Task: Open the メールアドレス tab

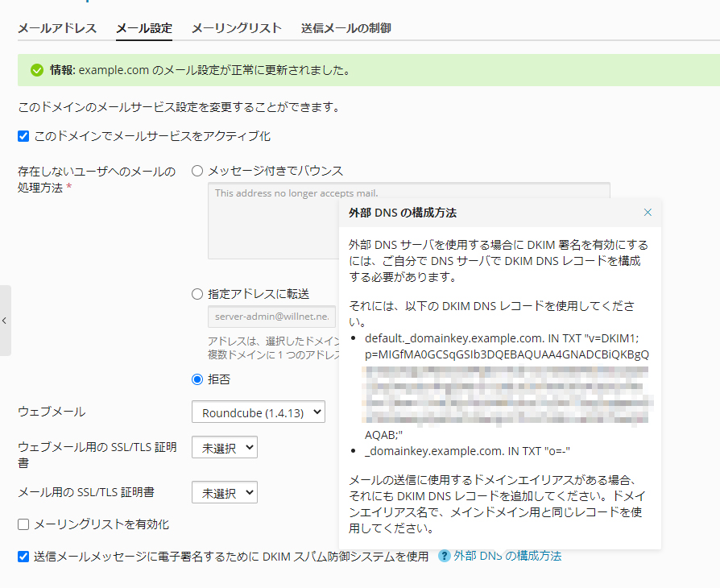Action: 57,28
